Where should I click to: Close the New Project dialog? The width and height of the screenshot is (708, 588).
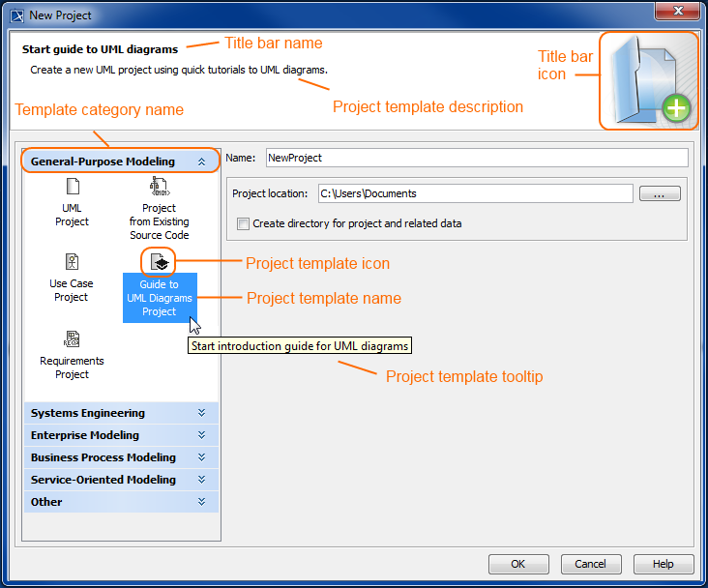677,11
